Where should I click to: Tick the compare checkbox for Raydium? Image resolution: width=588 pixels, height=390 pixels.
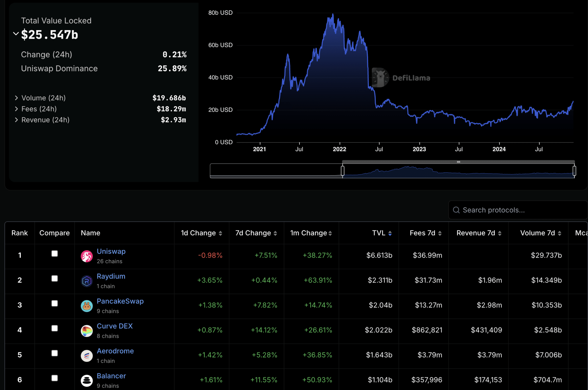(55, 278)
